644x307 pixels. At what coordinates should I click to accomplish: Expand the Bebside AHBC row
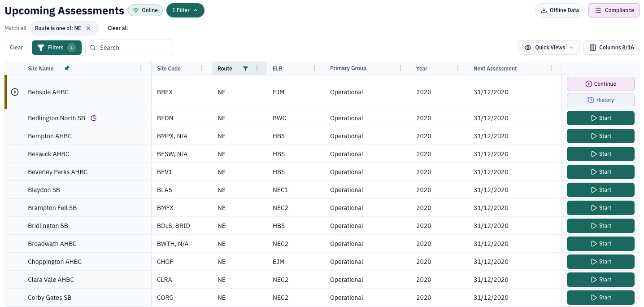[x=15, y=92]
